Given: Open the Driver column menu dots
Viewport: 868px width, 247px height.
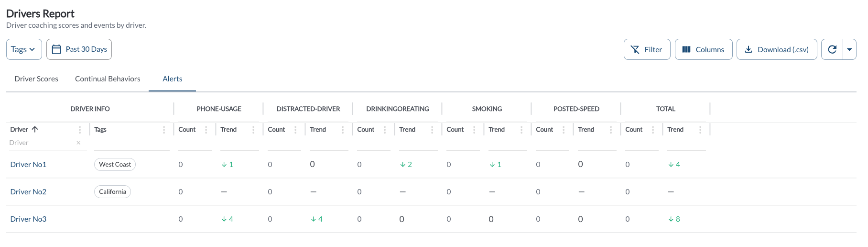Looking at the screenshot, I should pyautogui.click(x=80, y=130).
